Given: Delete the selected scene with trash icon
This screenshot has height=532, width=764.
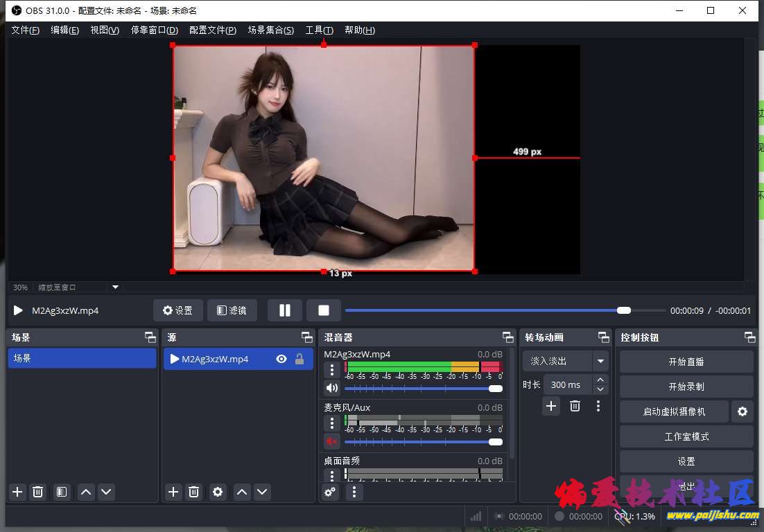Looking at the screenshot, I should (x=38, y=492).
